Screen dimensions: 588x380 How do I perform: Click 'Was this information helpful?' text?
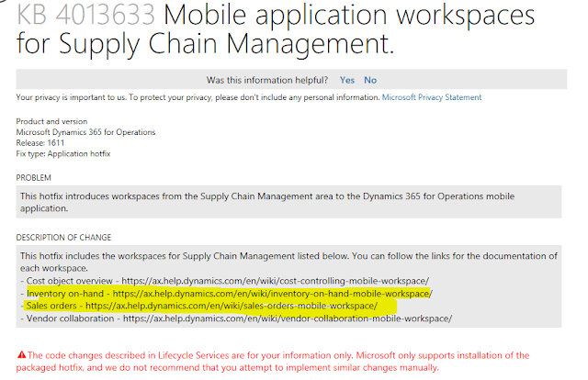(267, 80)
